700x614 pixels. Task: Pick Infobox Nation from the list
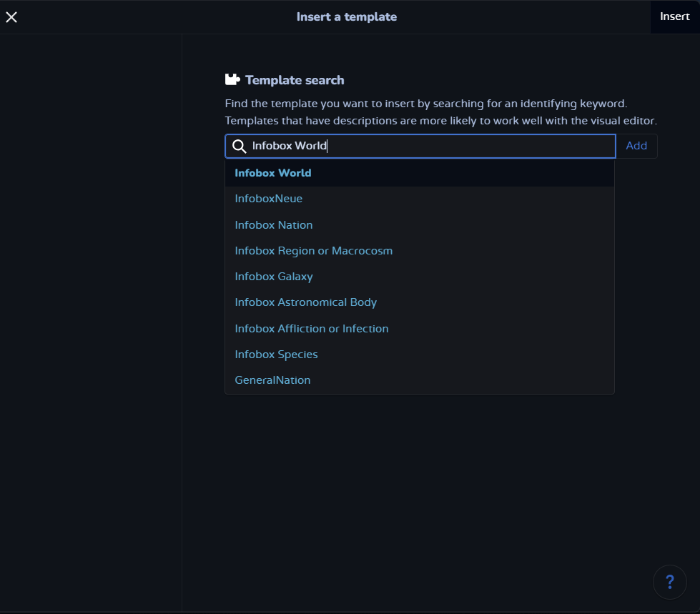click(274, 225)
